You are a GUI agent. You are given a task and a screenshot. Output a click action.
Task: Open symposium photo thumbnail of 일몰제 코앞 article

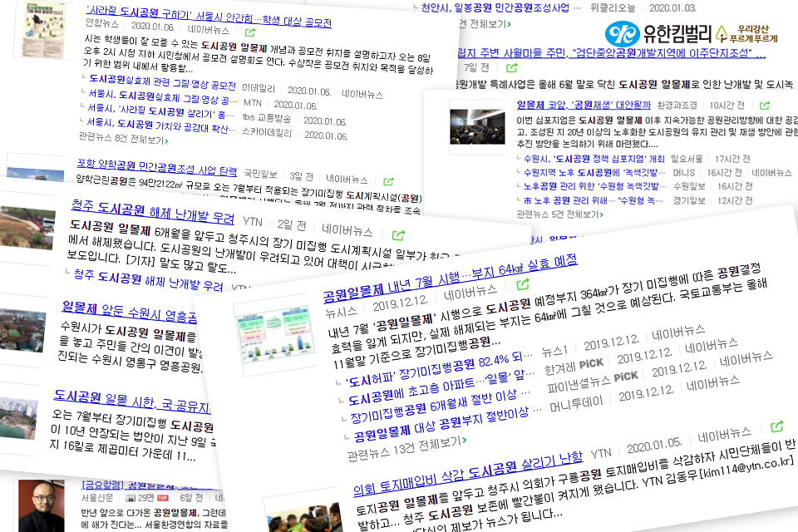click(476, 126)
